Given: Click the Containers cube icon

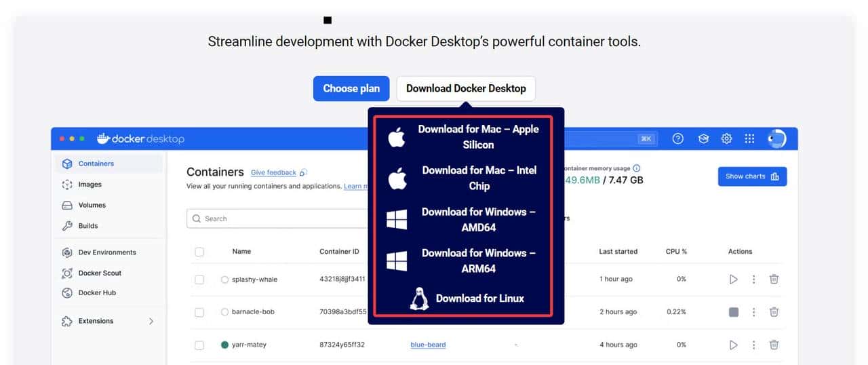Looking at the screenshot, I should 67,164.
